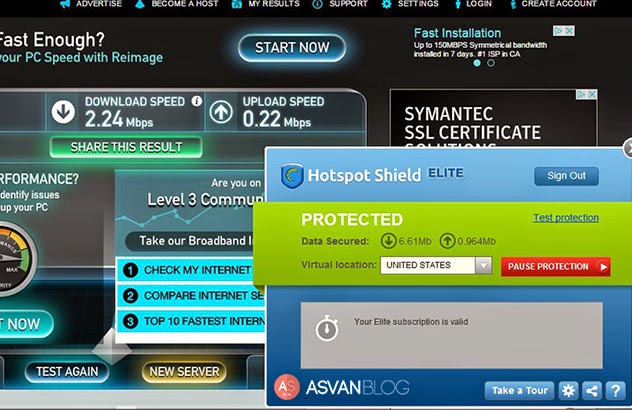Click the performance gauge graphic
The width and height of the screenshot is (632, 410).
point(15,258)
